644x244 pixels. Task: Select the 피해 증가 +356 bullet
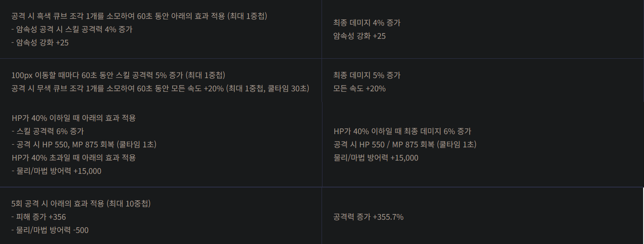pyautogui.click(x=39, y=217)
